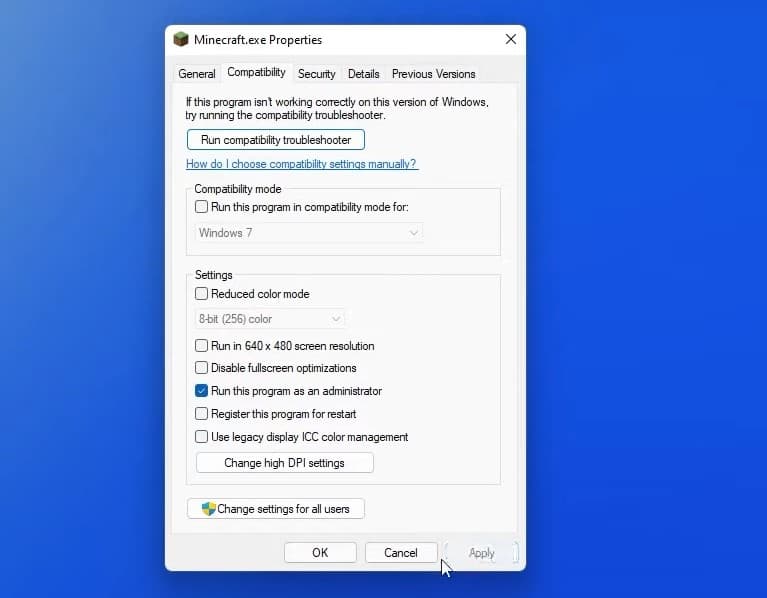Close the Minecraft.exe Properties dialog

coord(511,39)
